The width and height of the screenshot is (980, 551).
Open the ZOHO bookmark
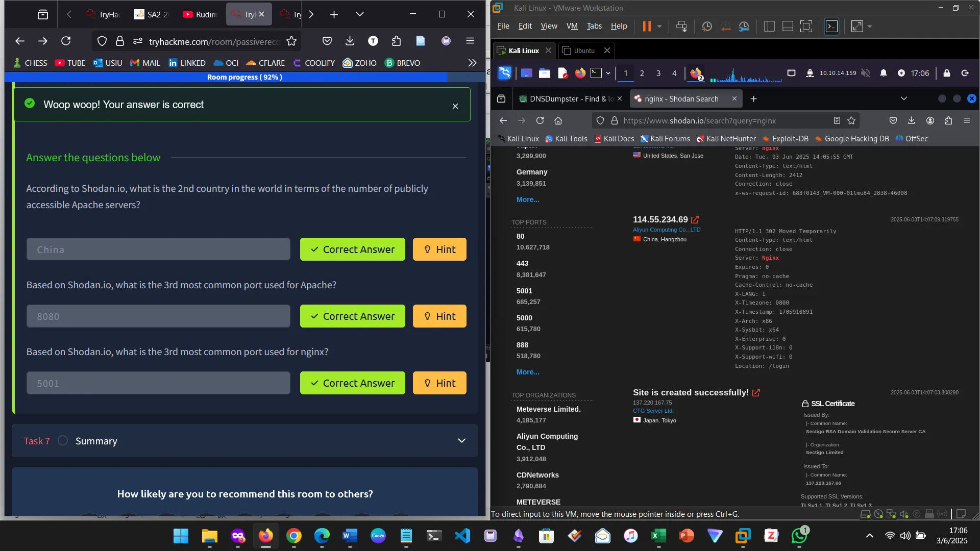[x=360, y=63]
